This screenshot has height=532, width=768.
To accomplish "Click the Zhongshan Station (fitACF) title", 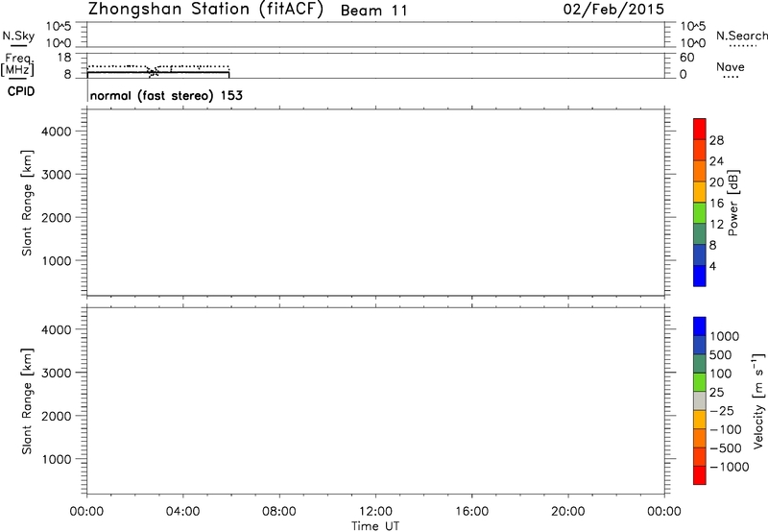I will tap(205, 10).
